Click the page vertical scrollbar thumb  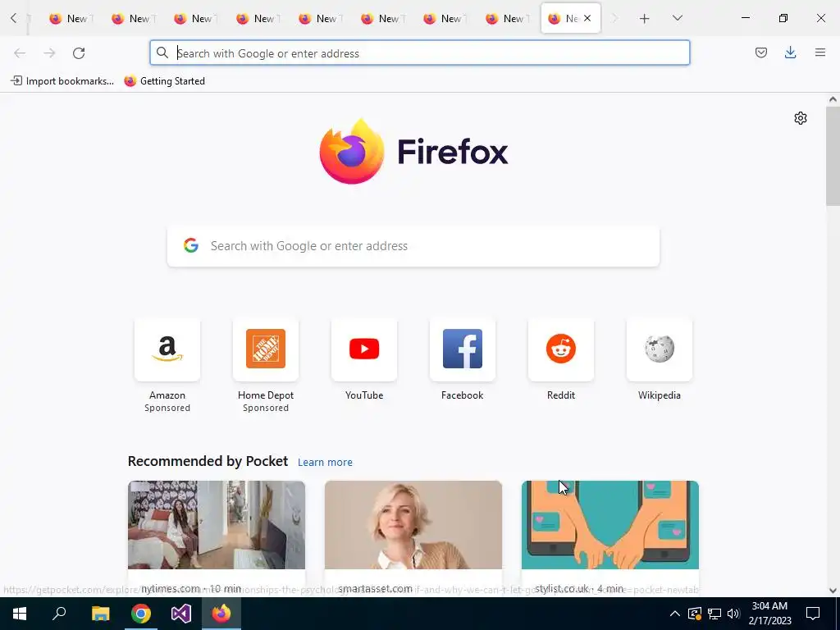coord(833,155)
